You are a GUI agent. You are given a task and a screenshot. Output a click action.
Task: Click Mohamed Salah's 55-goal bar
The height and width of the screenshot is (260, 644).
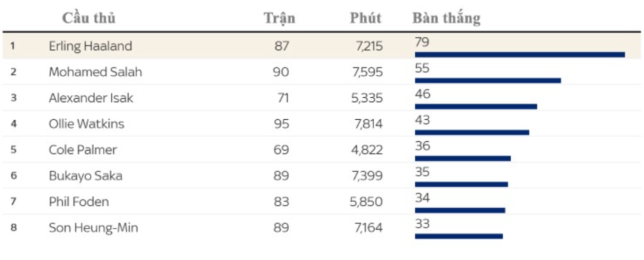click(487, 80)
